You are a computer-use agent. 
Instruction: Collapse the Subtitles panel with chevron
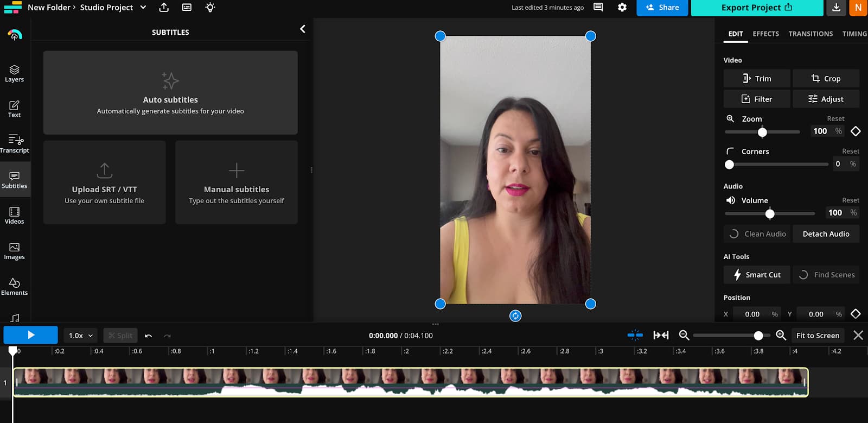click(303, 29)
